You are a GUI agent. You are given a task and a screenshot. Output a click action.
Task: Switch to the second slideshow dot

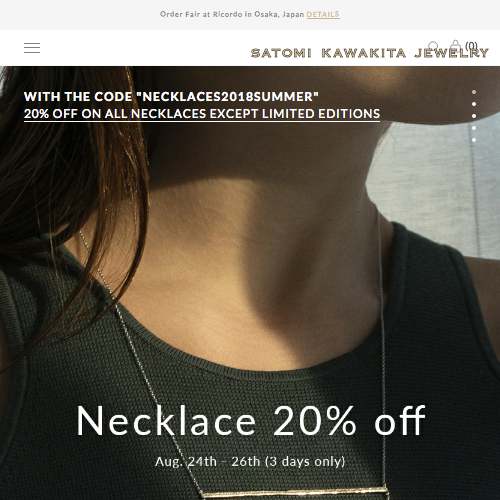tap(474, 104)
